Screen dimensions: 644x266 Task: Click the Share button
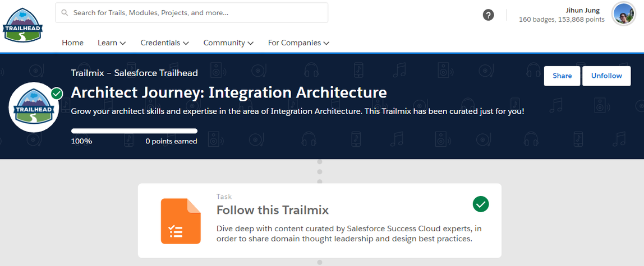pos(562,76)
